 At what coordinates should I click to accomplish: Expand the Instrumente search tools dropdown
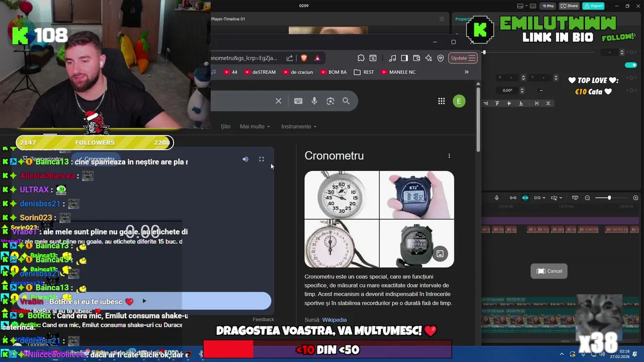(298, 127)
